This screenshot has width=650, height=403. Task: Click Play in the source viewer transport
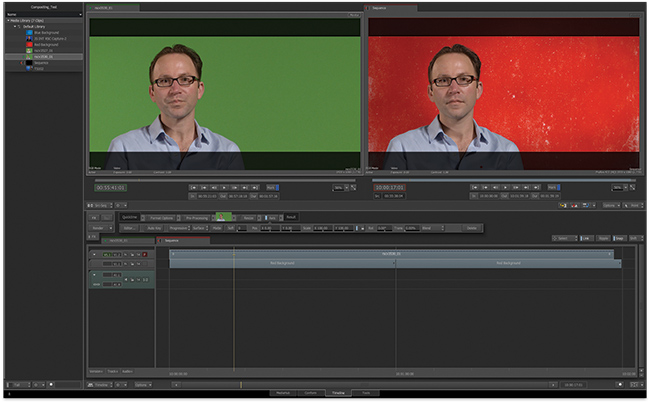point(226,187)
